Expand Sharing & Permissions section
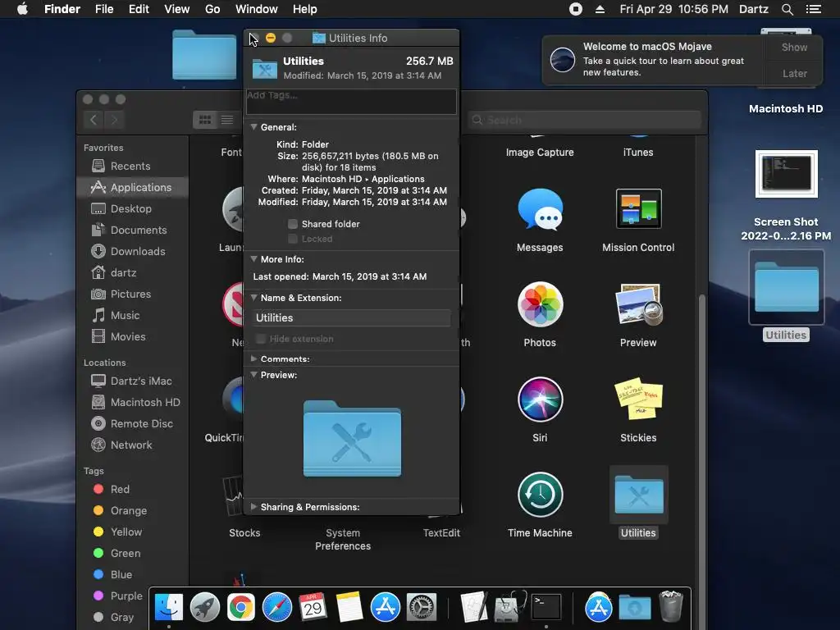This screenshot has height=630, width=840. pyautogui.click(x=254, y=507)
